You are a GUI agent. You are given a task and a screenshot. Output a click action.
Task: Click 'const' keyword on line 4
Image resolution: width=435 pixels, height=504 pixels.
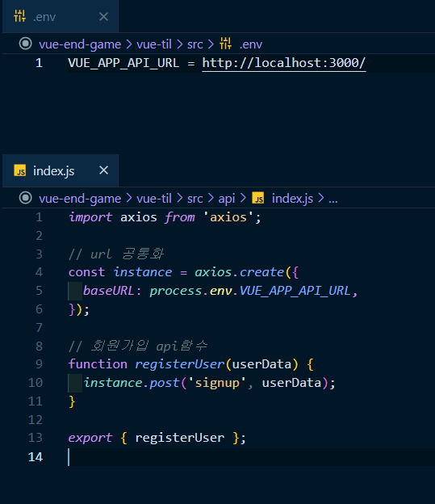coord(86,272)
